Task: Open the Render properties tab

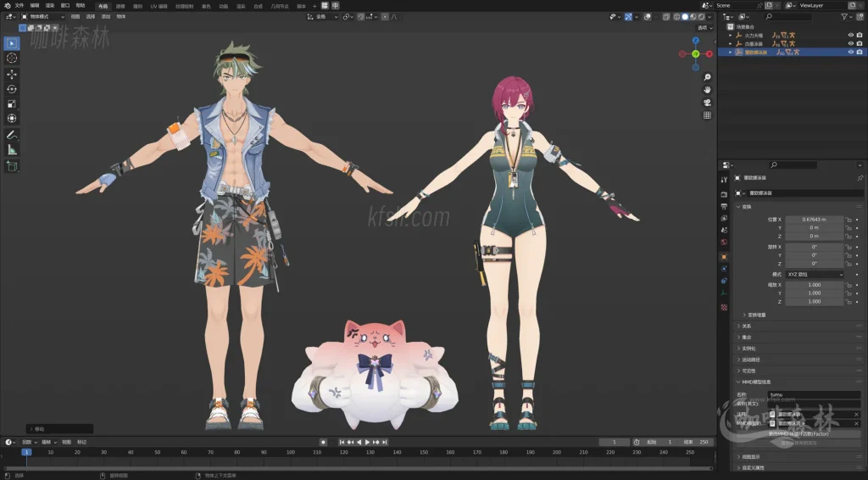Action: coord(724,194)
